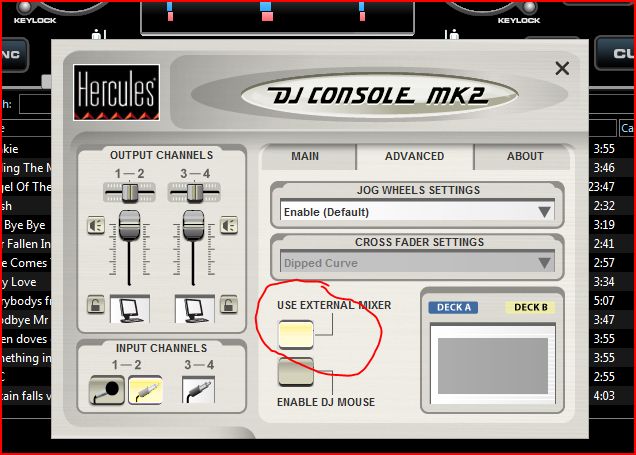Select the DECK B button
Image resolution: width=636 pixels, height=455 pixels.
pyautogui.click(x=531, y=307)
